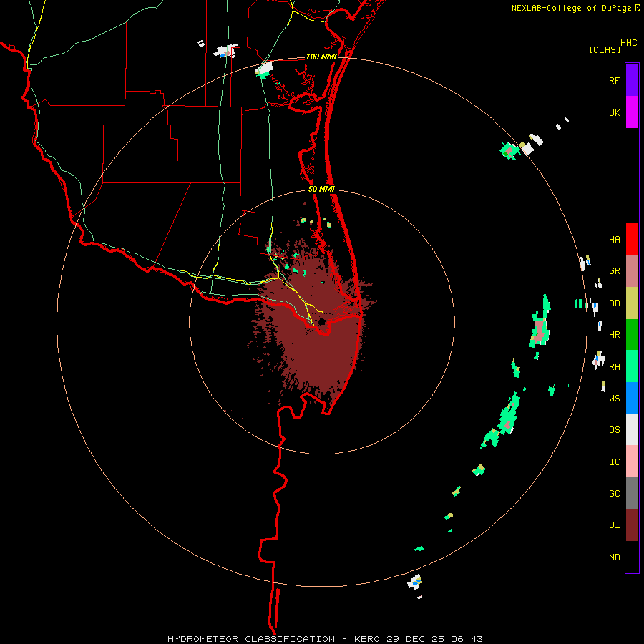The width and height of the screenshot is (644, 644).
Task: Click the WS blue legend swatch
Action: (x=632, y=398)
